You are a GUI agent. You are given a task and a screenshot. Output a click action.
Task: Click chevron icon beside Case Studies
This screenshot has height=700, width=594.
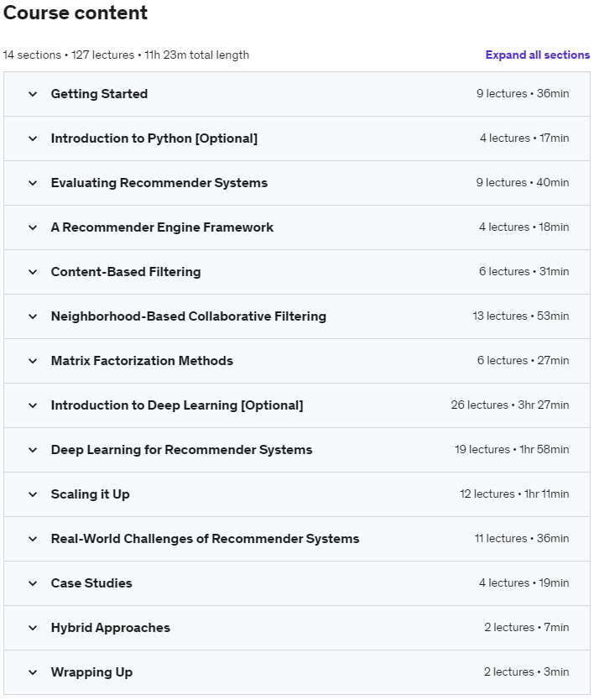coord(33,583)
